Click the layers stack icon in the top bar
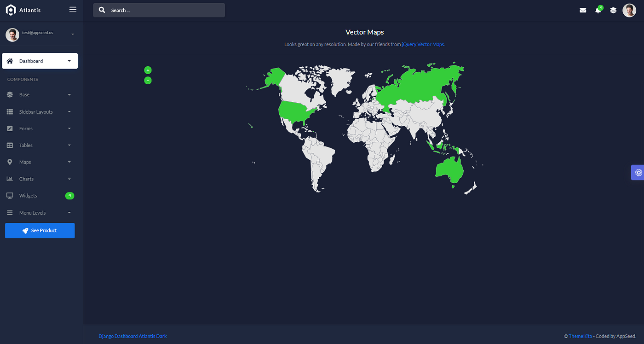The height and width of the screenshot is (344, 644). pyautogui.click(x=613, y=10)
